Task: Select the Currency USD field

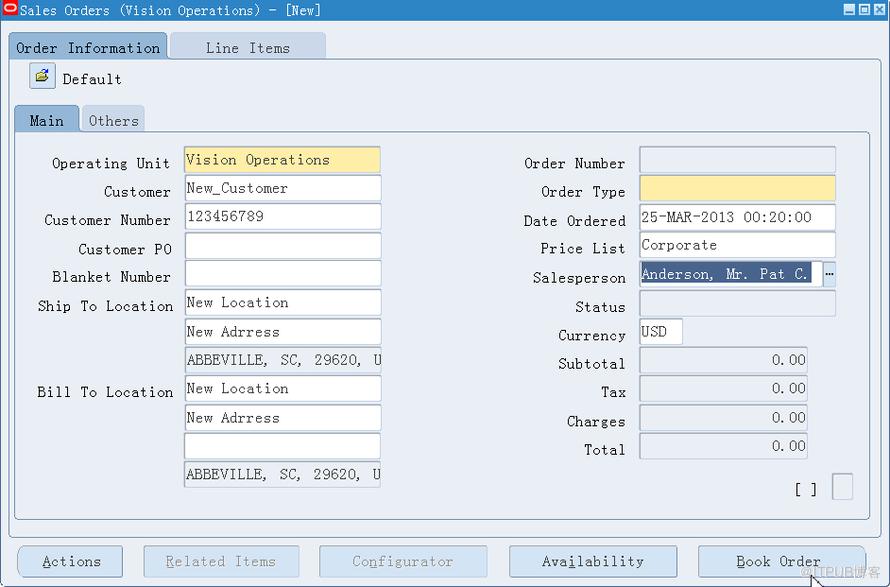Action: pyautogui.click(x=661, y=332)
